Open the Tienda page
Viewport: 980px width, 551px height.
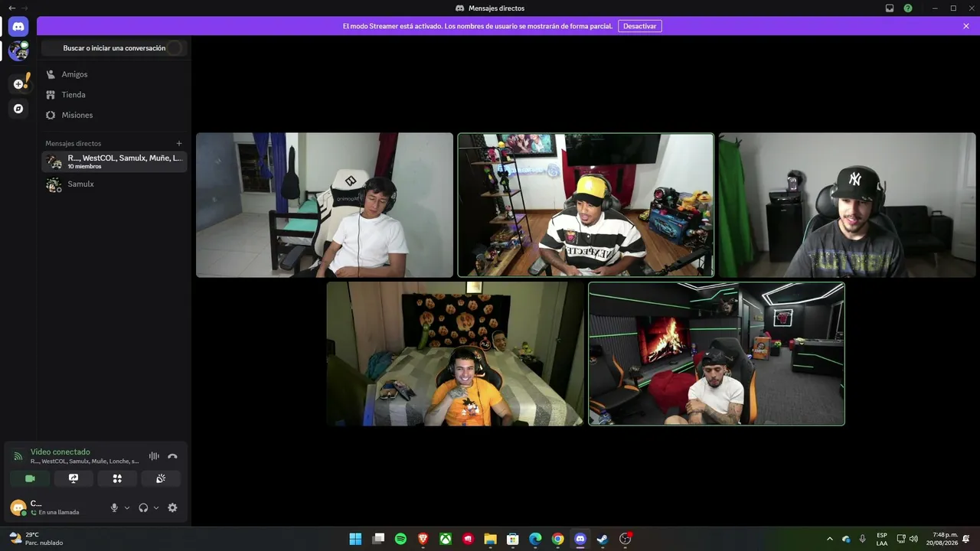[114, 95]
